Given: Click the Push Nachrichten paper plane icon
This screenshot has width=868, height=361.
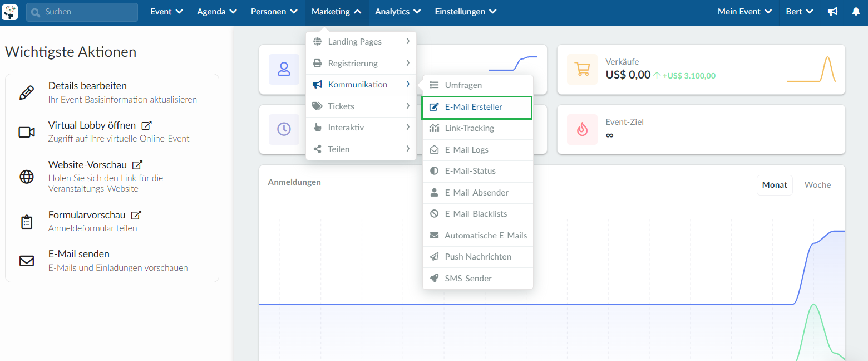Looking at the screenshot, I should click(x=435, y=257).
